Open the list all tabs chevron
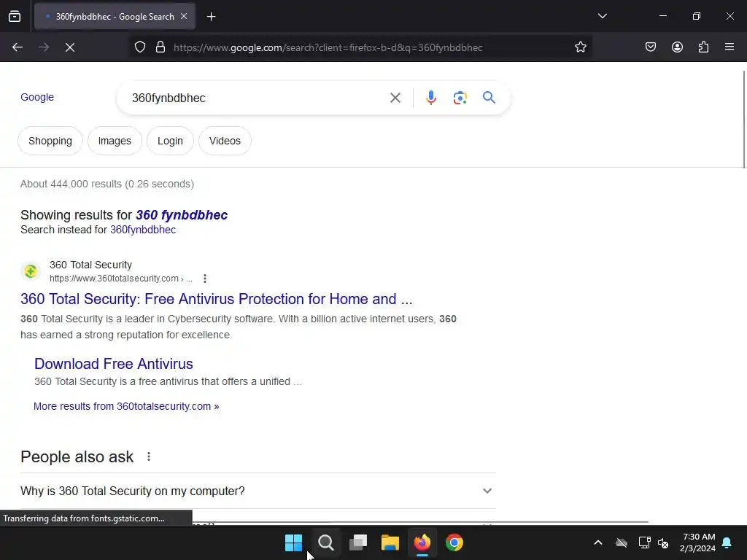The width and height of the screenshot is (747, 560). click(602, 16)
